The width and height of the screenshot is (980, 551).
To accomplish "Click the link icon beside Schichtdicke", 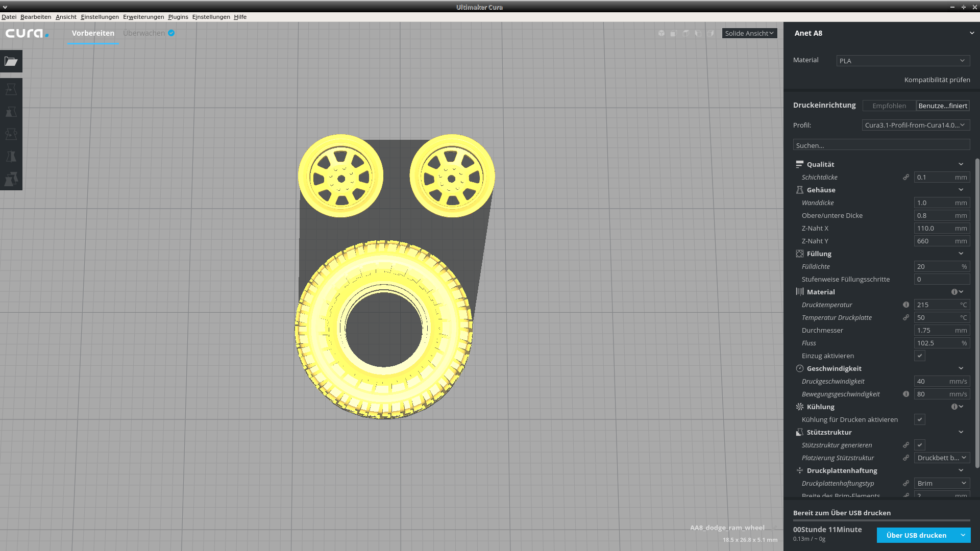I will (906, 177).
